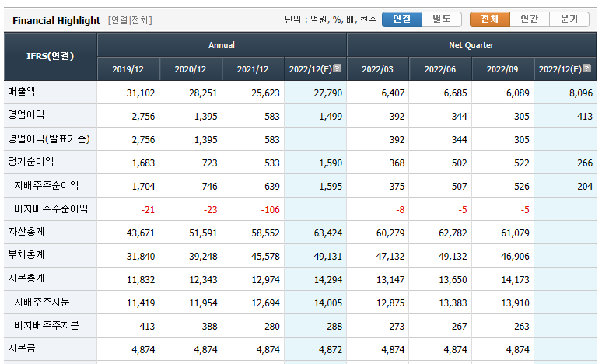Click the IFRS(연결) header cell
Screen dimensions: 602x364
click(51, 56)
